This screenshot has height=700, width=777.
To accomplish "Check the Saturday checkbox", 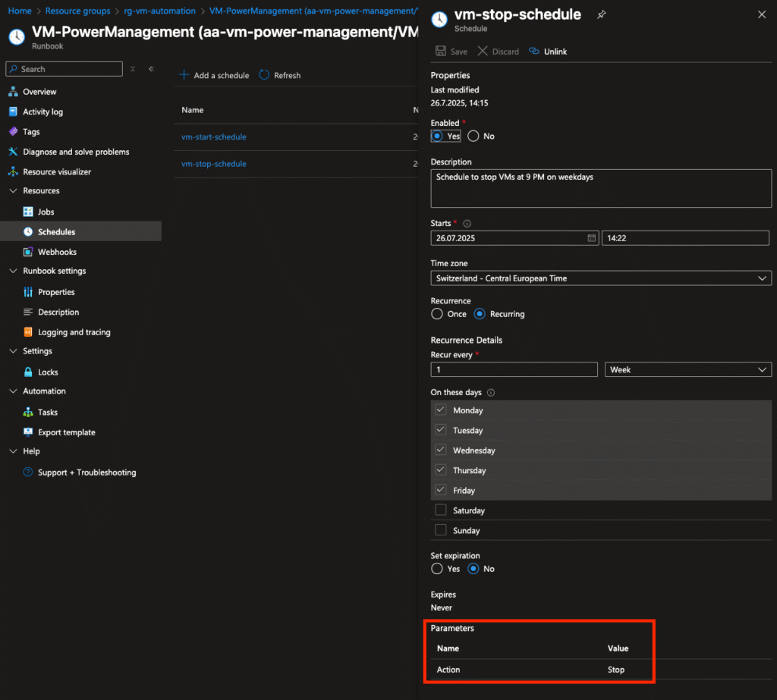I will pyautogui.click(x=441, y=510).
